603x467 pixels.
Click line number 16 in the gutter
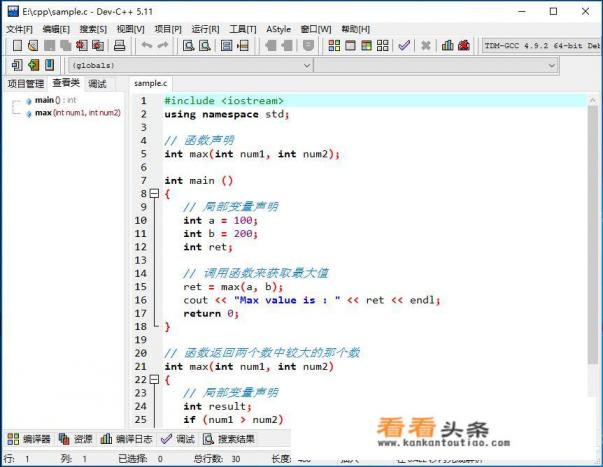pyautogui.click(x=141, y=300)
